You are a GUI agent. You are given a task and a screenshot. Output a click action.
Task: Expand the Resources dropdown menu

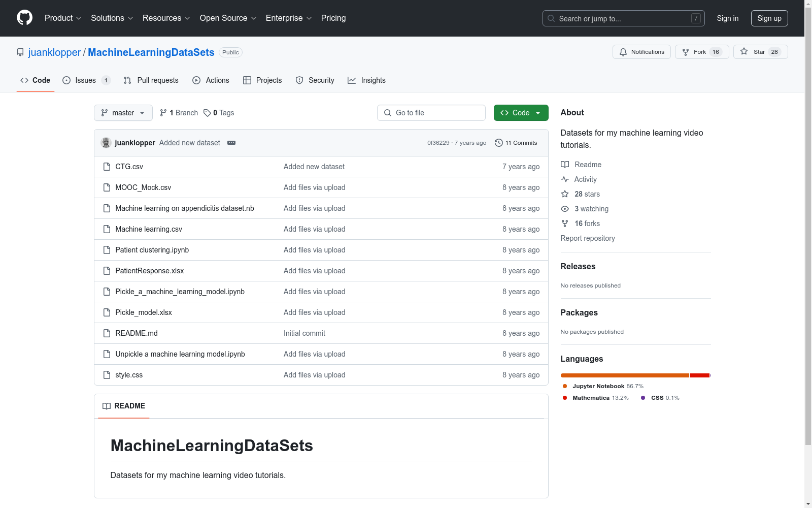click(x=166, y=18)
